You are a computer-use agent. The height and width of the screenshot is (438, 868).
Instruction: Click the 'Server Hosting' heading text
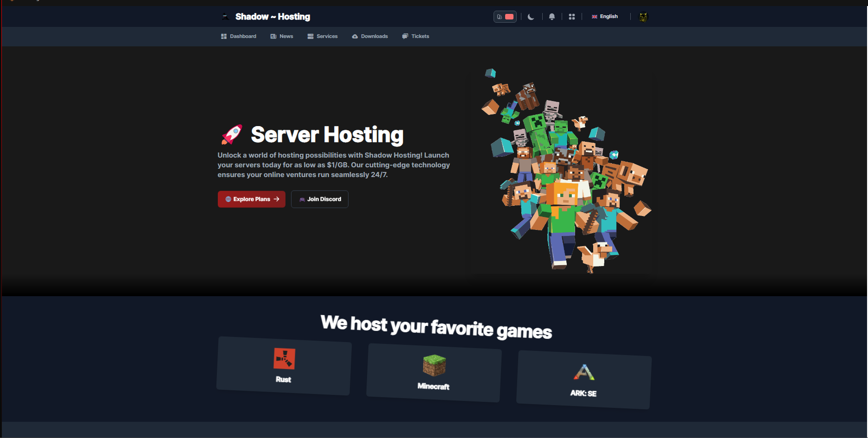tap(327, 135)
